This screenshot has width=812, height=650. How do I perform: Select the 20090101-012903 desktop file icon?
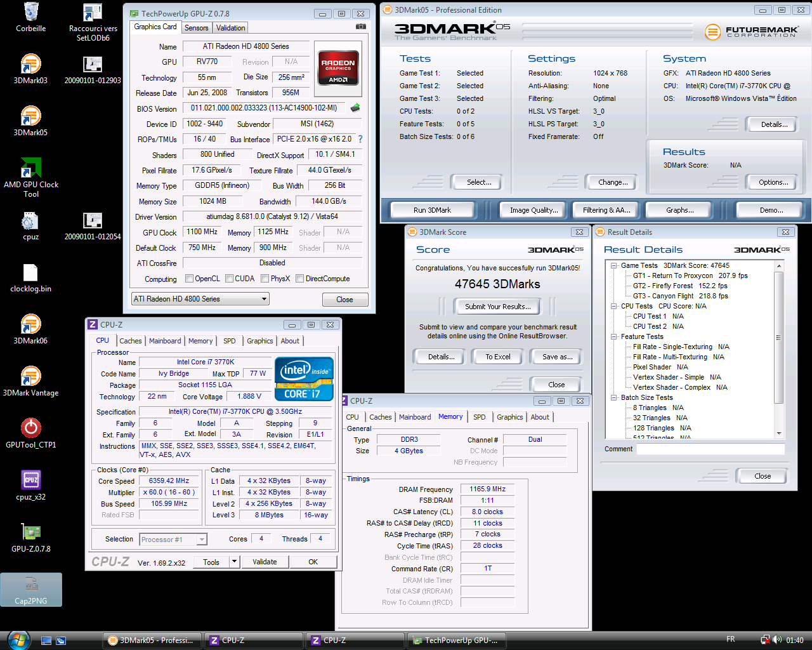tap(93, 70)
